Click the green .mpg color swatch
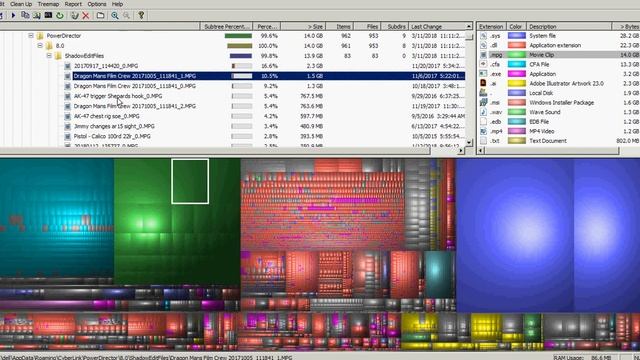The height and width of the screenshot is (360, 640). [516, 55]
